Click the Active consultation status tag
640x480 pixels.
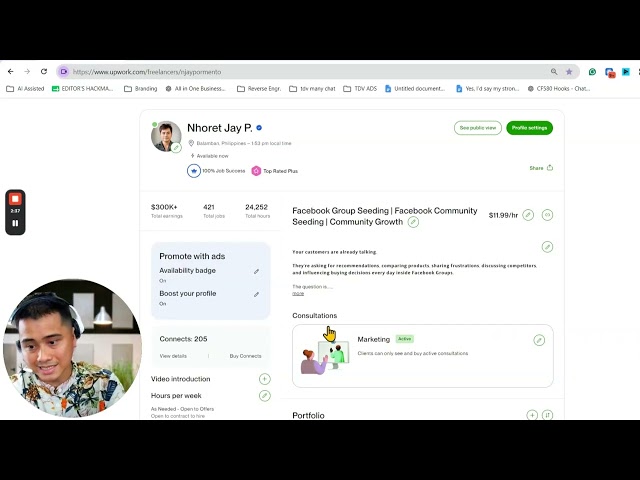pyautogui.click(x=404, y=339)
